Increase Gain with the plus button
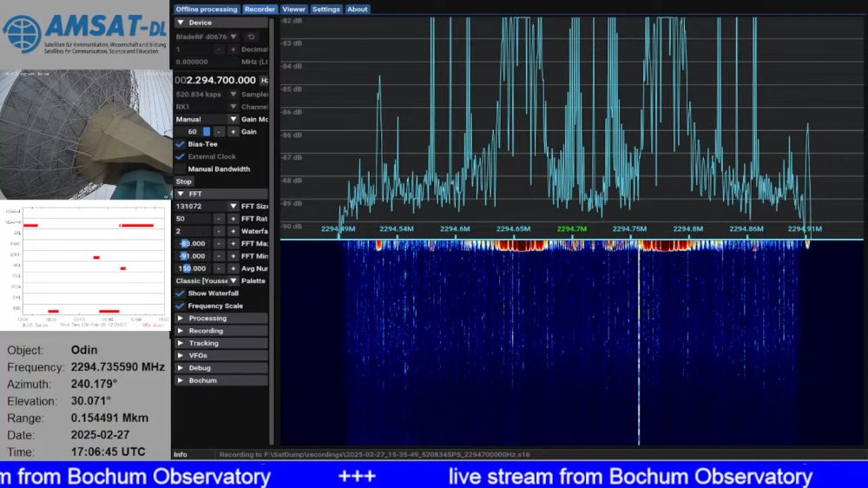This screenshot has height=488, width=868. pyautogui.click(x=233, y=132)
